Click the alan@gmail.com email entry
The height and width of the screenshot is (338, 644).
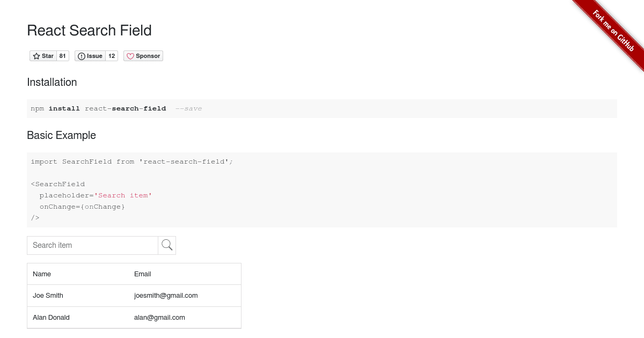(159, 317)
